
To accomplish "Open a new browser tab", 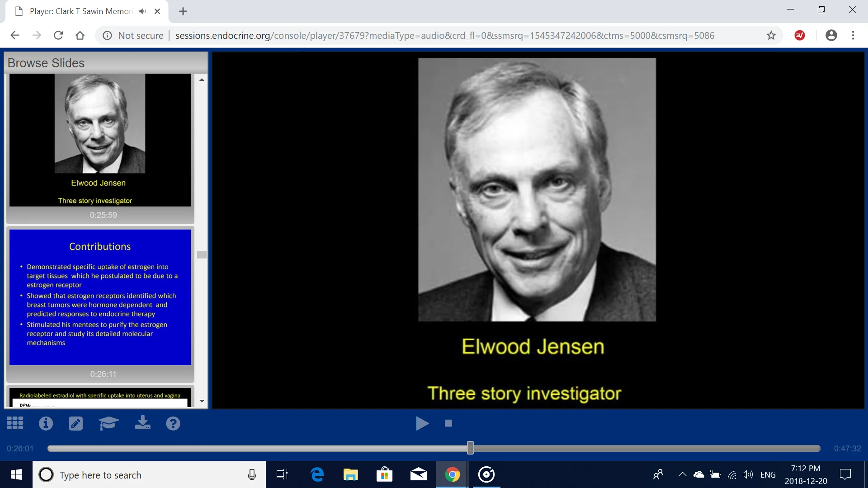I will 183,11.
